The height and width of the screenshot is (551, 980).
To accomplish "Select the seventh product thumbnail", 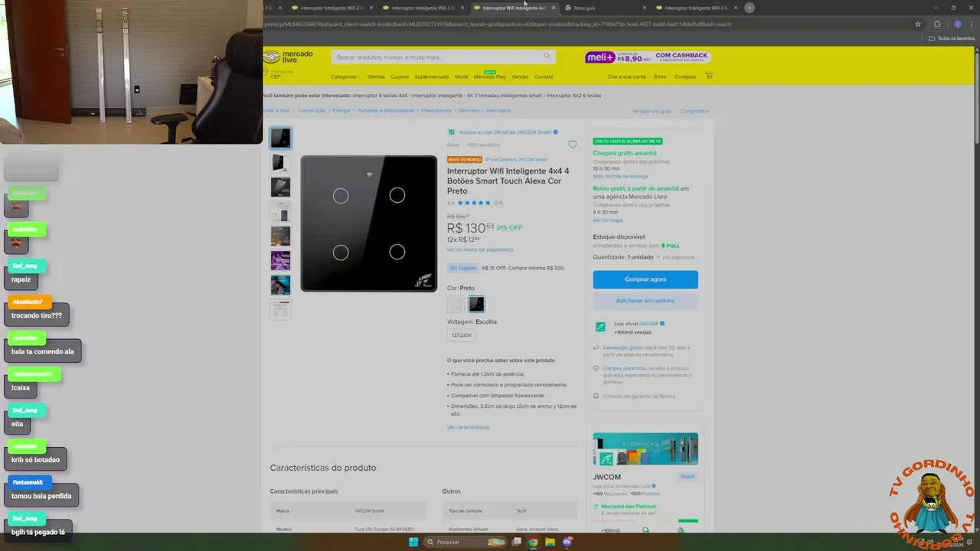I will tap(280, 285).
